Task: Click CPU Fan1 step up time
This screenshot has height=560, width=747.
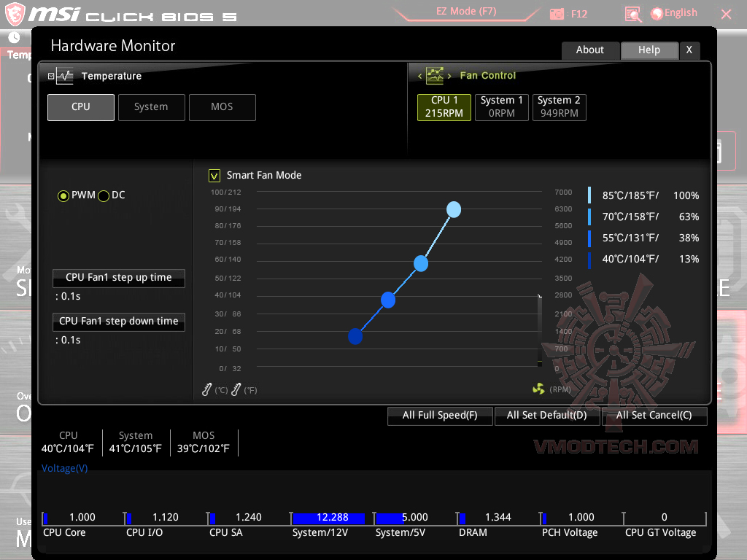Action: click(x=119, y=278)
